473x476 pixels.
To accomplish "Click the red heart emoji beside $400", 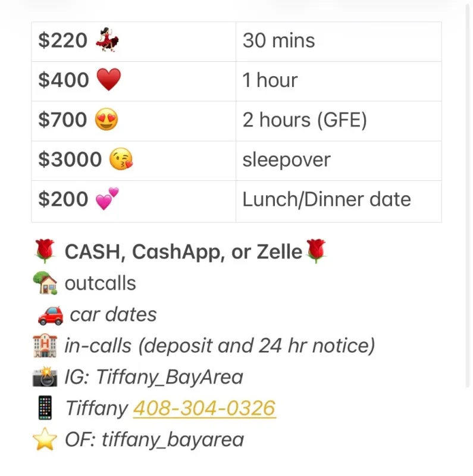I will pyautogui.click(x=108, y=80).
